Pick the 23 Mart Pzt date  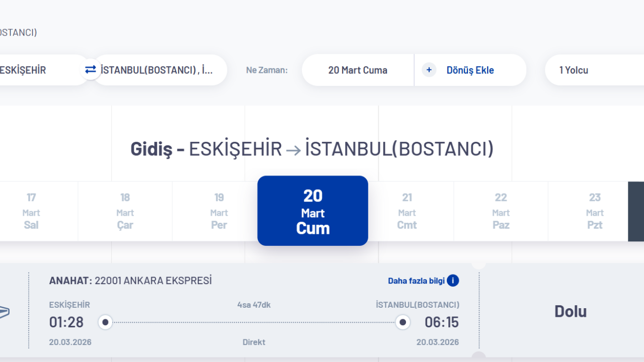(595, 211)
